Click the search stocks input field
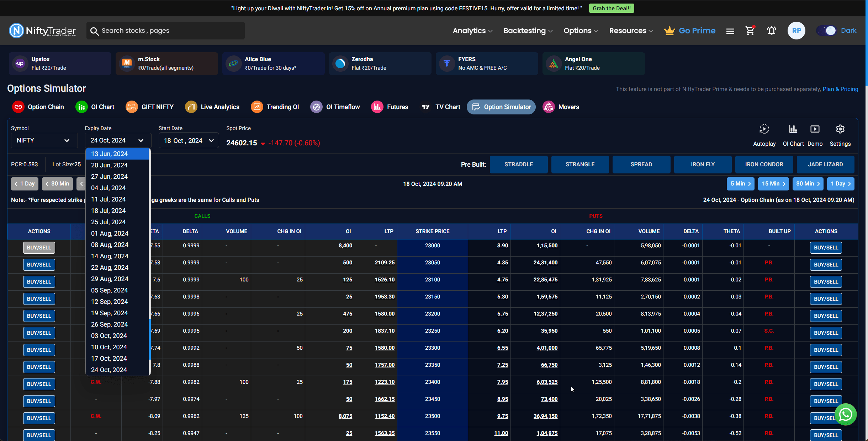 coord(164,30)
